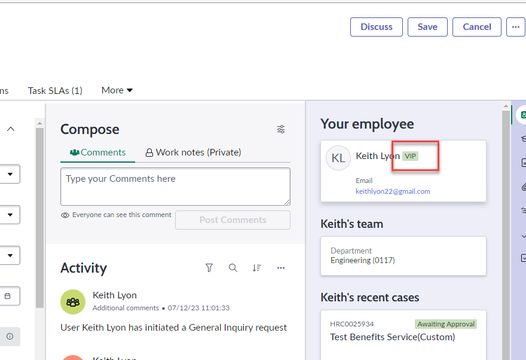Filter the Activity stream
This screenshot has height=360, width=526.
pos(209,268)
